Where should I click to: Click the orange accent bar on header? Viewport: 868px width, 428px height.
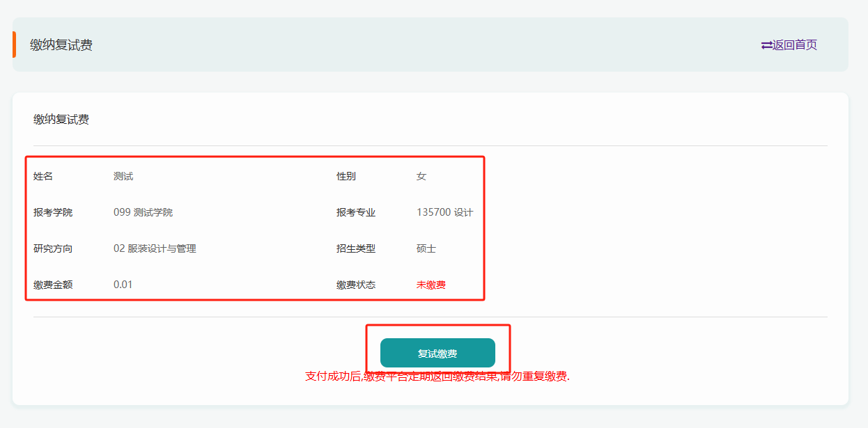(x=14, y=45)
